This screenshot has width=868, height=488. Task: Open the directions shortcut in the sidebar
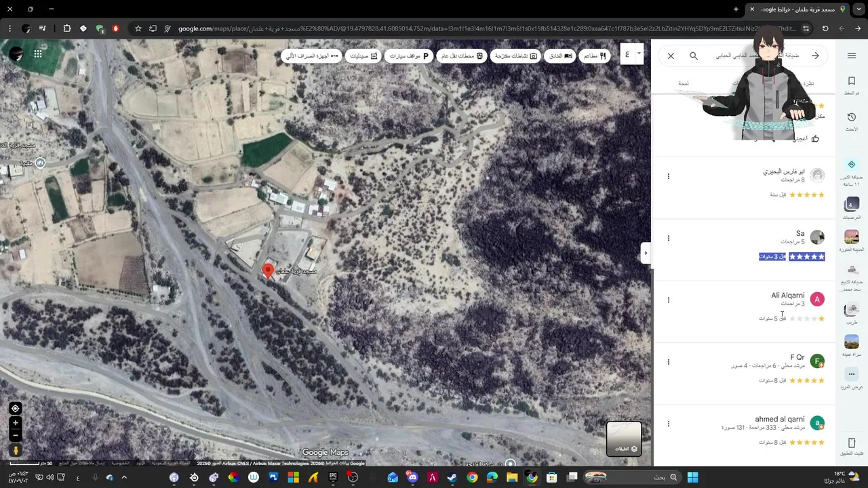click(852, 165)
